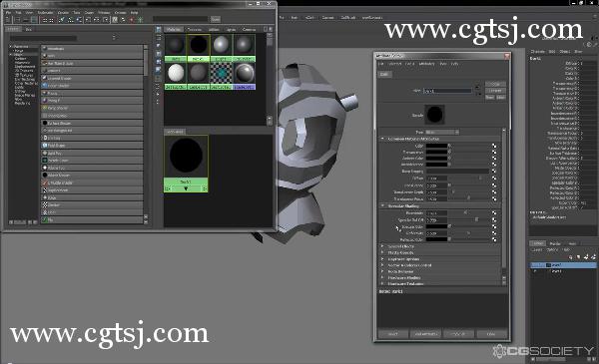Click Diffuse map button

pyautogui.click(x=494, y=179)
